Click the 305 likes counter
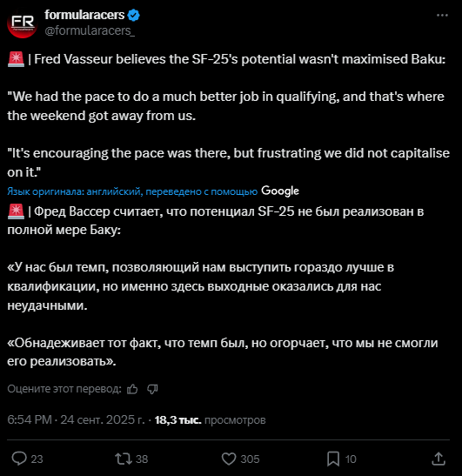Viewport: 462px width, 476px height. pyautogui.click(x=250, y=459)
